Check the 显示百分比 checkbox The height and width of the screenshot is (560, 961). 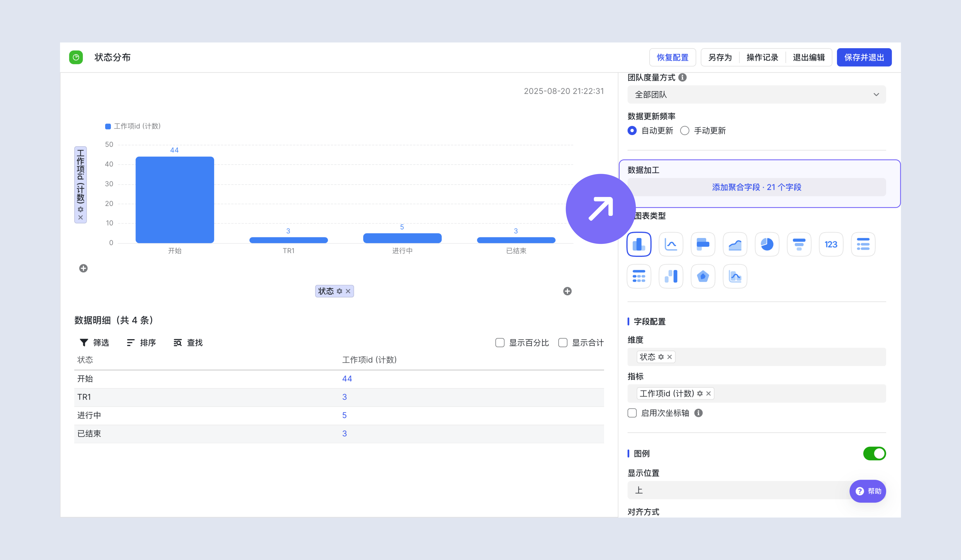pos(500,342)
